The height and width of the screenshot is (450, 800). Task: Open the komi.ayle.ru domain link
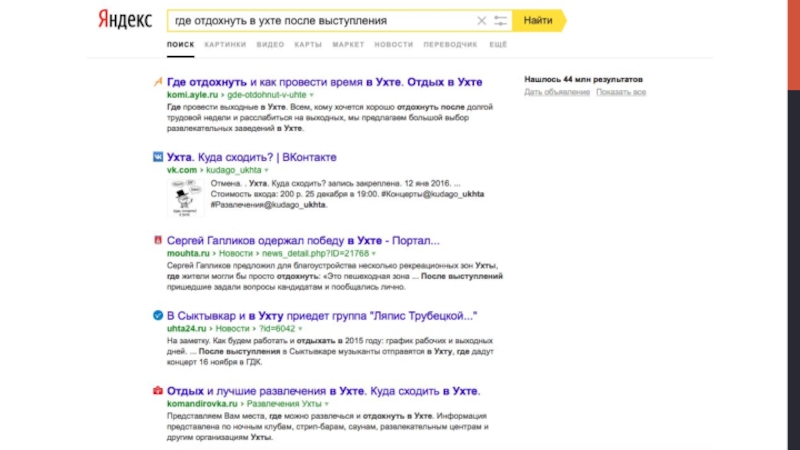point(192,95)
